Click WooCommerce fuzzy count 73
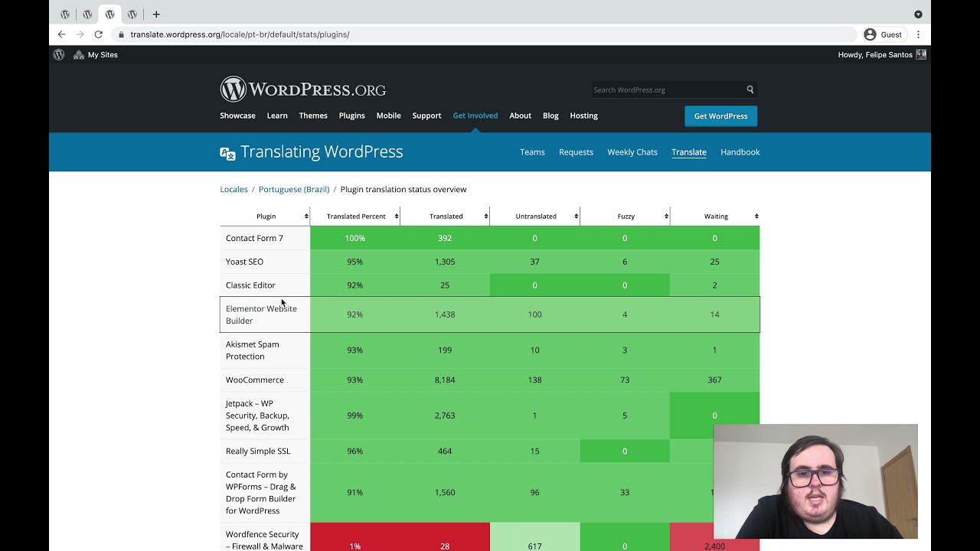Screen dimensions: 980x551 [625, 380]
